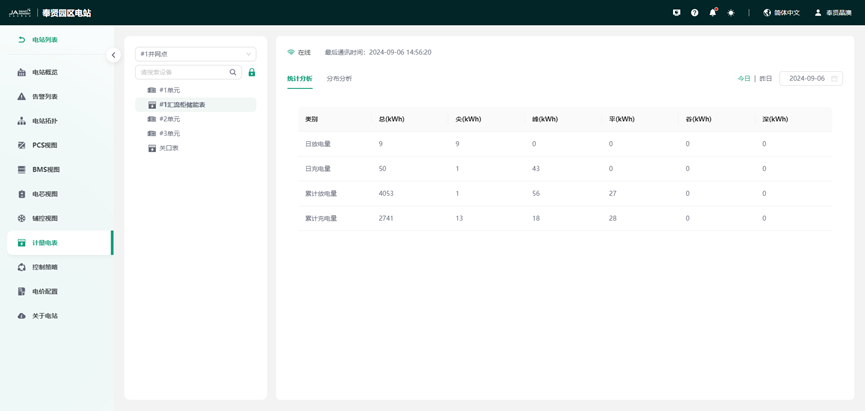Select #2单元 in device tree
Image resolution: width=865 pixels, height=411 pixels.
[x=169, y=119]
